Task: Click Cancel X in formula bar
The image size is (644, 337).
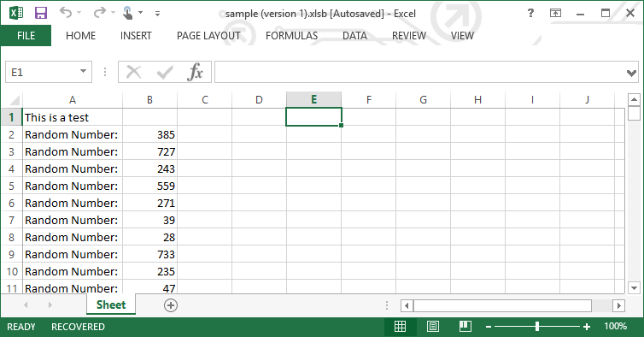Action: (134, 73)
